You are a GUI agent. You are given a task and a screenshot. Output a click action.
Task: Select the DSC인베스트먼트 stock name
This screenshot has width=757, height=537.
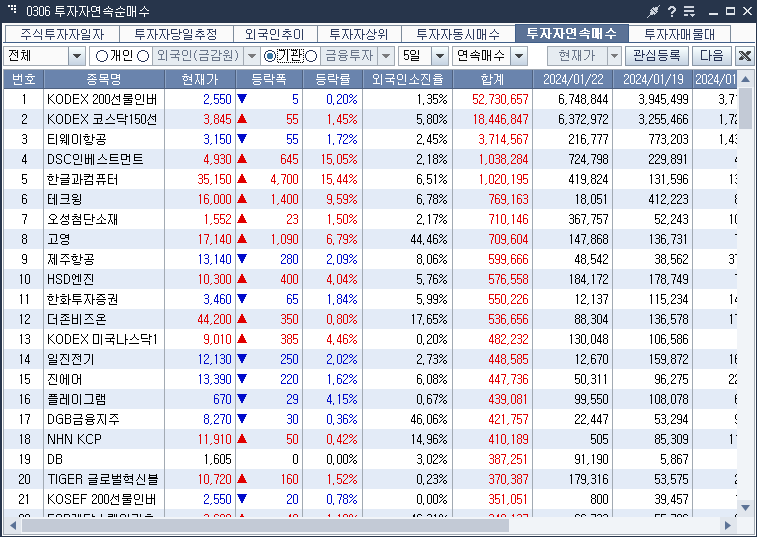click(x=95, y=159)
